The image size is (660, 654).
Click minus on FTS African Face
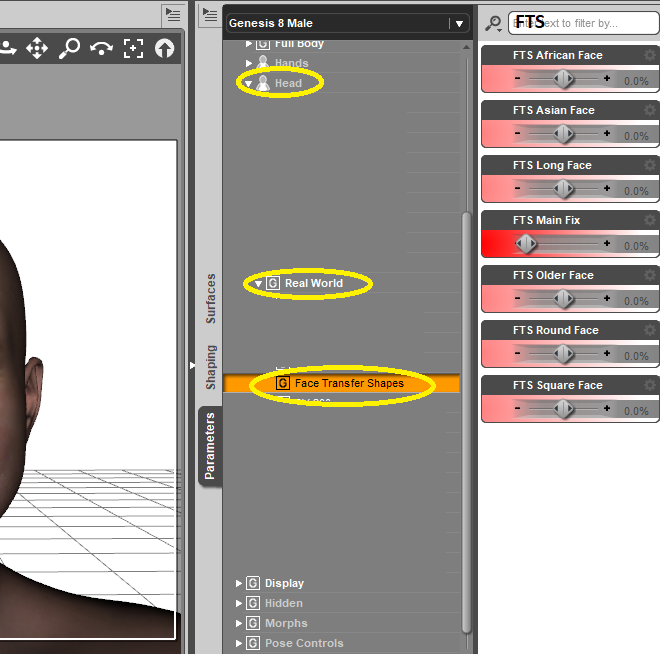pyautogui.click(x=517, y=78)
